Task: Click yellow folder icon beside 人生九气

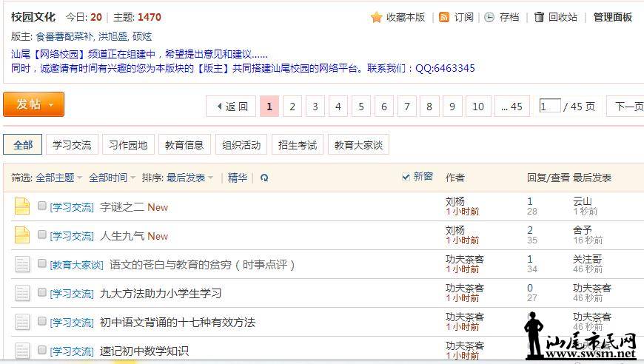Action: click(x=22, y=235)
